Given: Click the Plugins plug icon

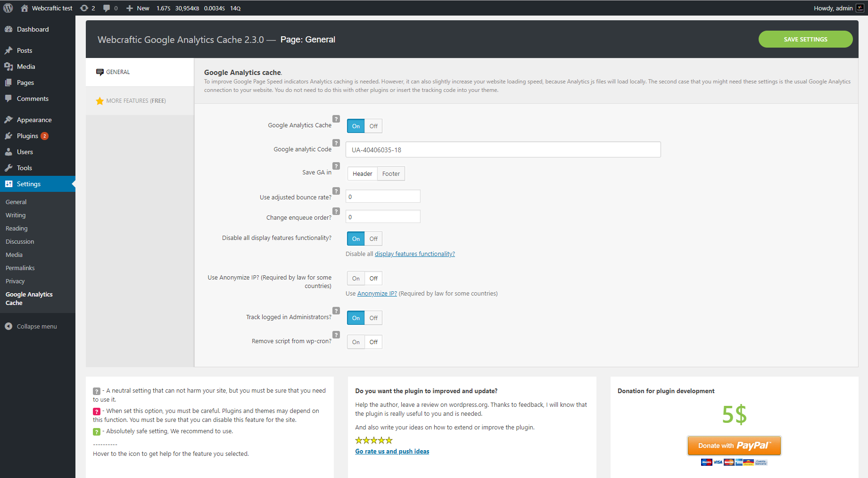Looking at the screenshot, I should click(x=8, y=136).
